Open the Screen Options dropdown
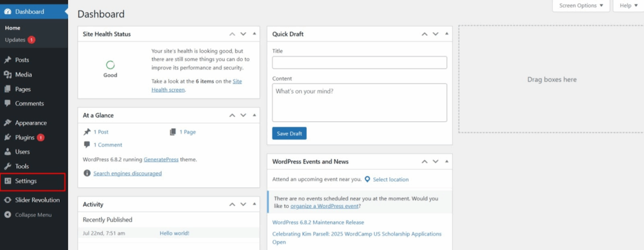The image size is (644, 250). point(581,6)
